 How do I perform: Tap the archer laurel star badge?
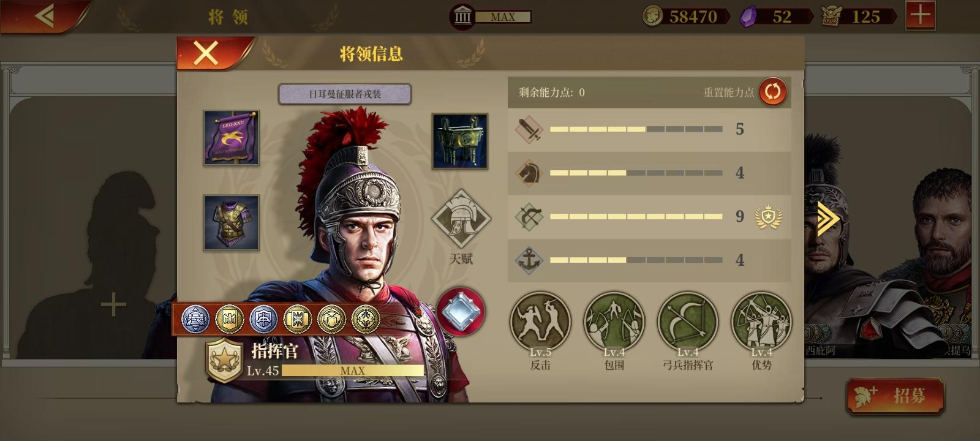point(768,217)
